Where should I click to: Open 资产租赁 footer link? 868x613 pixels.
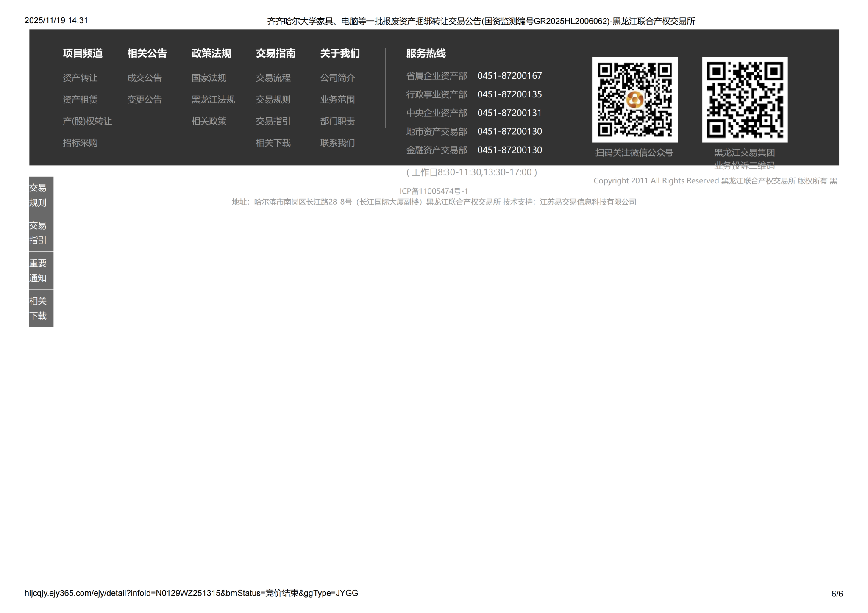pos(80,100)
